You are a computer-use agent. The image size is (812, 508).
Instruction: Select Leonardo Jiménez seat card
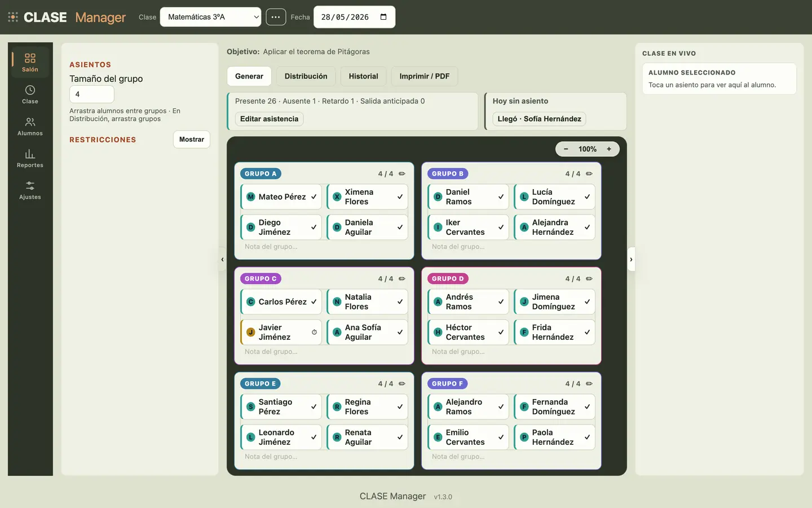point(281,437)
